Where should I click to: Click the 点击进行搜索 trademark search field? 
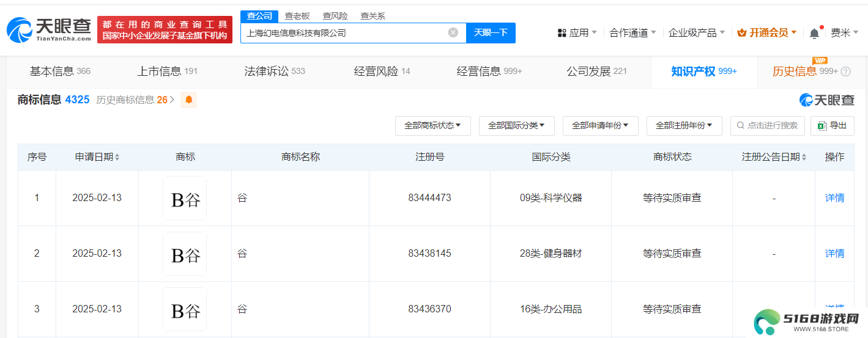(x=768, y=125)
